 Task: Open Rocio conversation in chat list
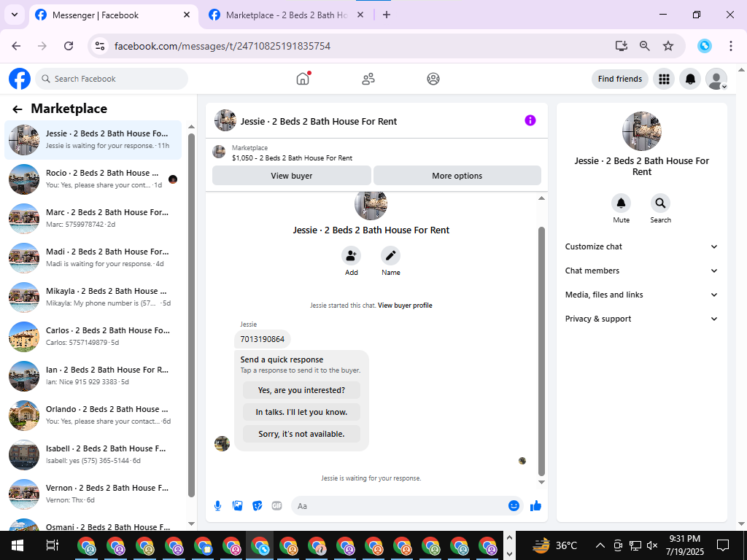pyautogui.click(x=93, y=179)
